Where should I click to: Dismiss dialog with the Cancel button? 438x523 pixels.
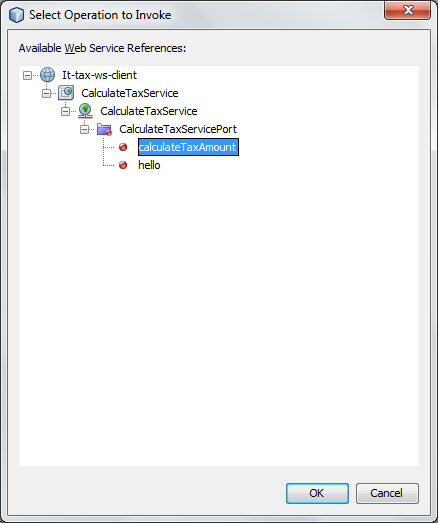point(387,493)
